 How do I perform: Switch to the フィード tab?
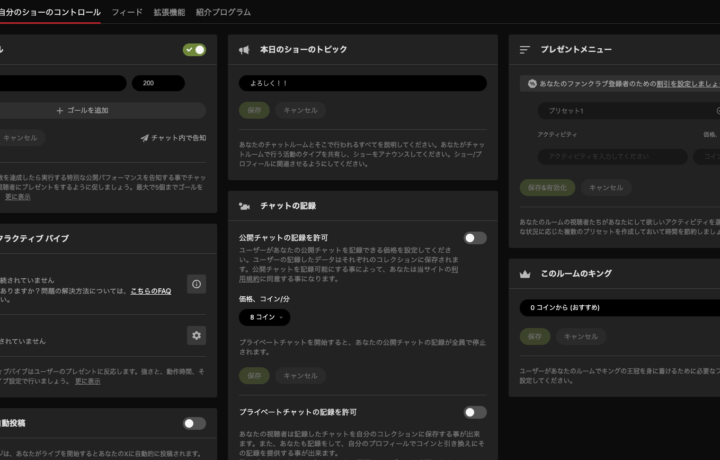tap(127, 12)
